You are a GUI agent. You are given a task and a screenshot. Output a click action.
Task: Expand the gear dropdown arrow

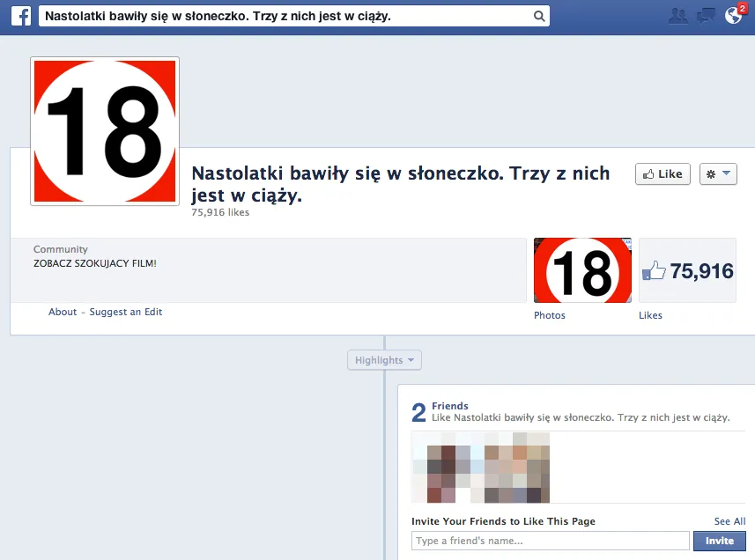(725, 173)
